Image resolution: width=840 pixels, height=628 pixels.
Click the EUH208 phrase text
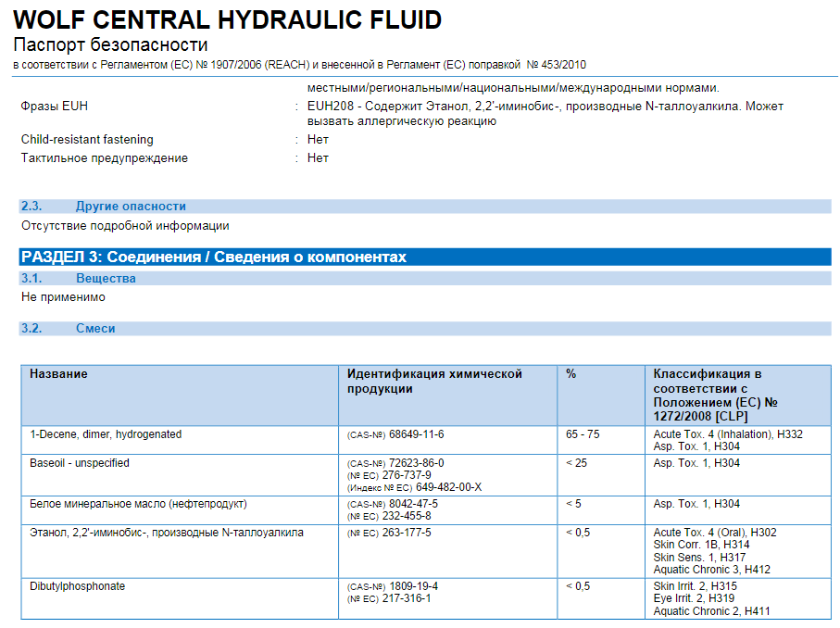click(x=545, y=114)
